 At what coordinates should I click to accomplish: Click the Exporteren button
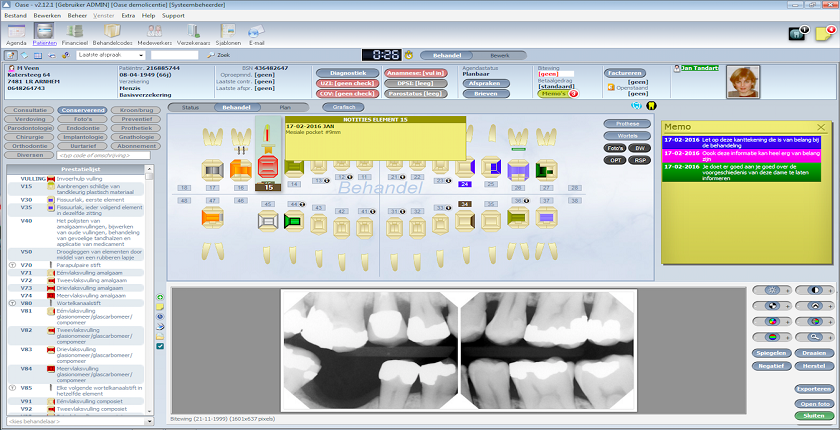coord(814,388)
